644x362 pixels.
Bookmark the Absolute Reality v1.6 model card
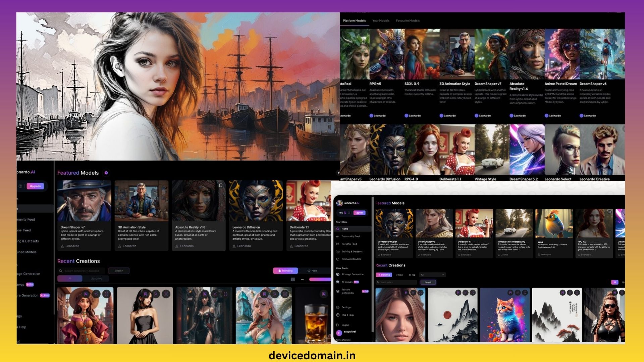(221, 185)
